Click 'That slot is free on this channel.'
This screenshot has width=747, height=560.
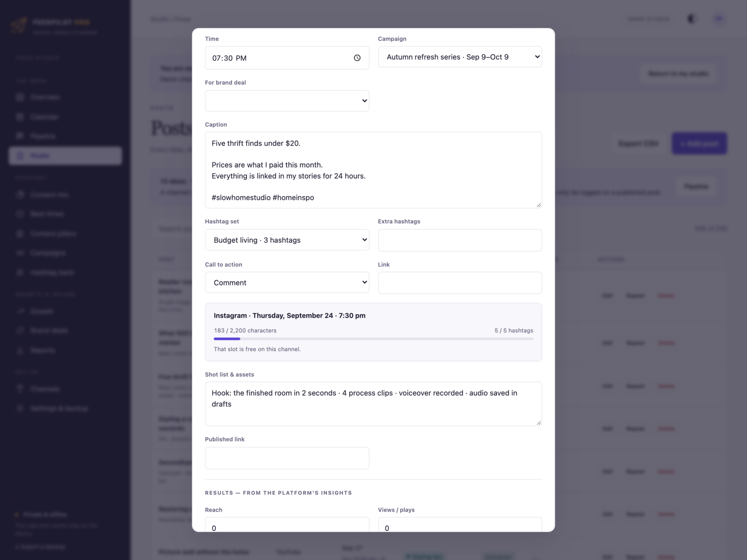click(x=257, y=349)
